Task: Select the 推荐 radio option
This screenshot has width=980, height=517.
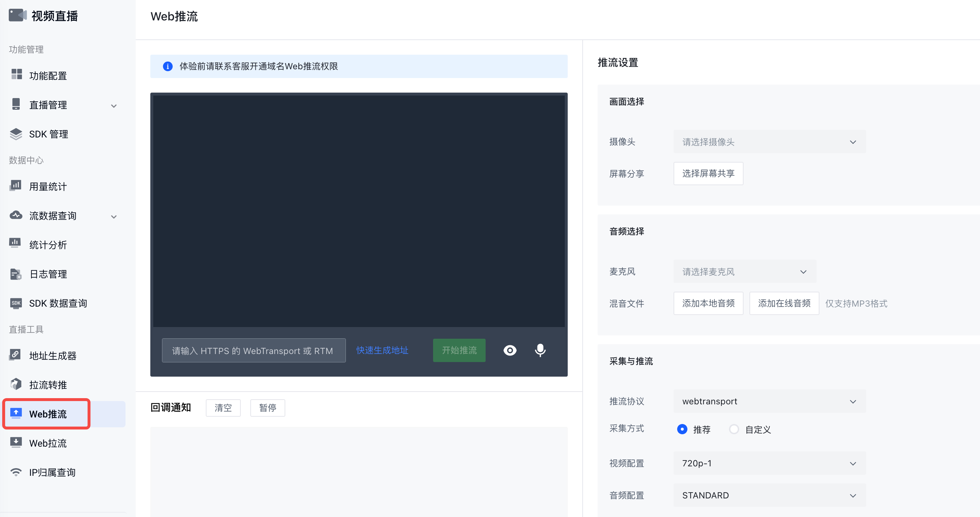Action: (x=682, y=429)
